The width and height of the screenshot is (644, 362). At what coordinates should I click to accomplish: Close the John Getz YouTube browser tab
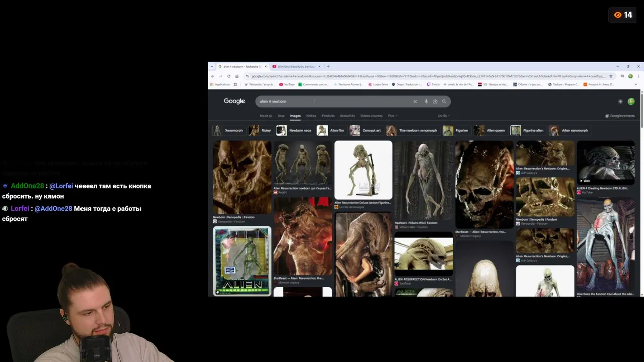point(319,66)
